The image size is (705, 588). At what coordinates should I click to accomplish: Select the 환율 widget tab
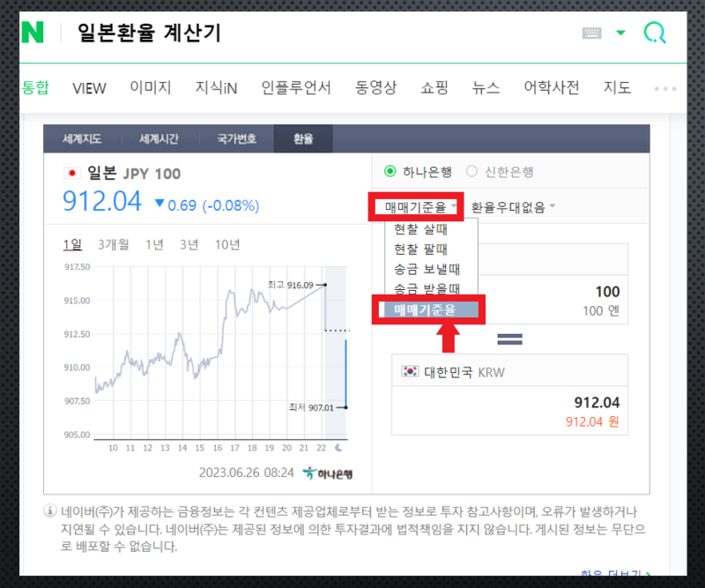(303, 138)
